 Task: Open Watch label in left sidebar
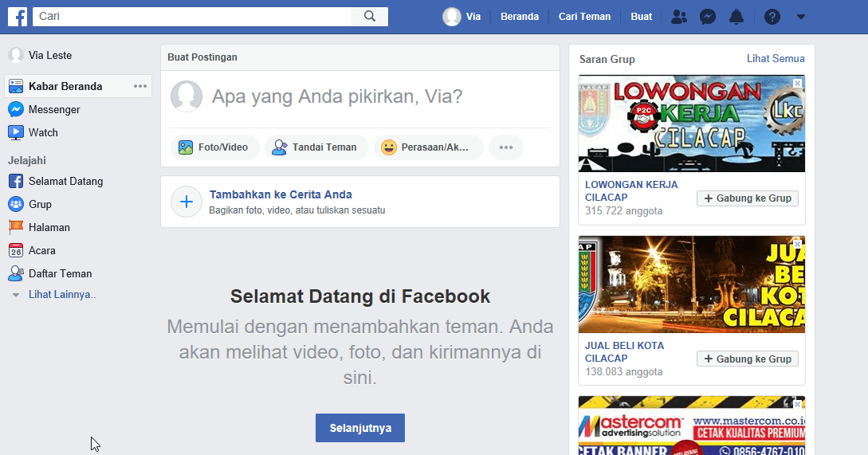coord(43,132)
